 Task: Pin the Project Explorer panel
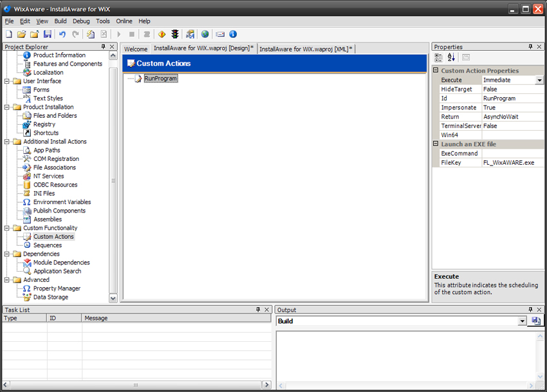103,46
